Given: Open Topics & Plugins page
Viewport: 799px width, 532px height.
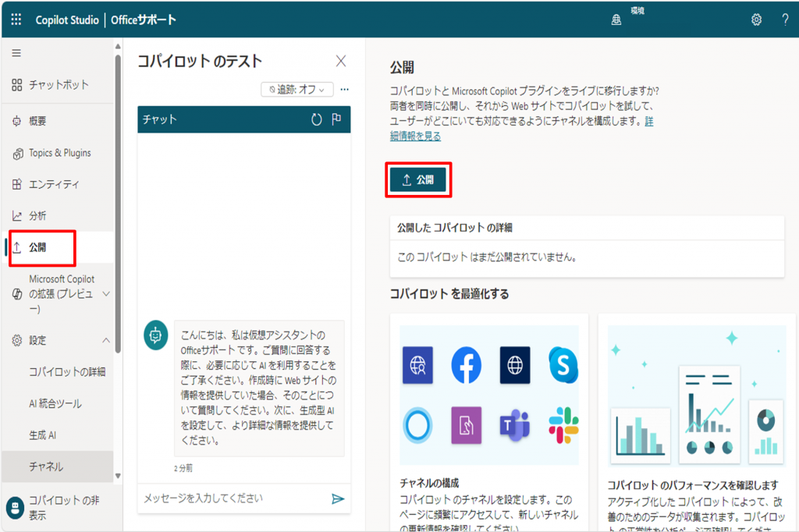Looking at the screenshot, I should tap(58, 153).
